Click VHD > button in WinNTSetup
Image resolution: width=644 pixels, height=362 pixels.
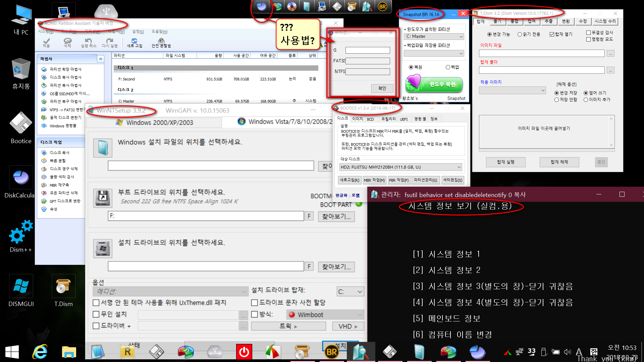(348, 326)
